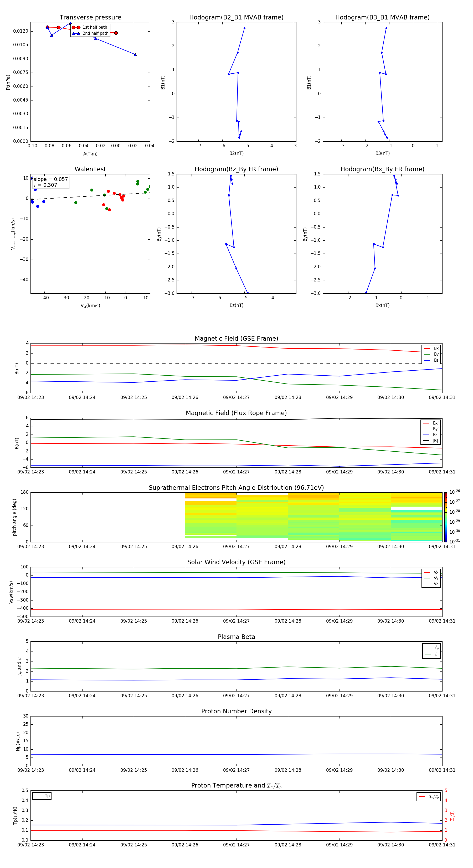Click 'Solar Wind Velocity (GSE Frame)' title

click(x=236, y=562)
